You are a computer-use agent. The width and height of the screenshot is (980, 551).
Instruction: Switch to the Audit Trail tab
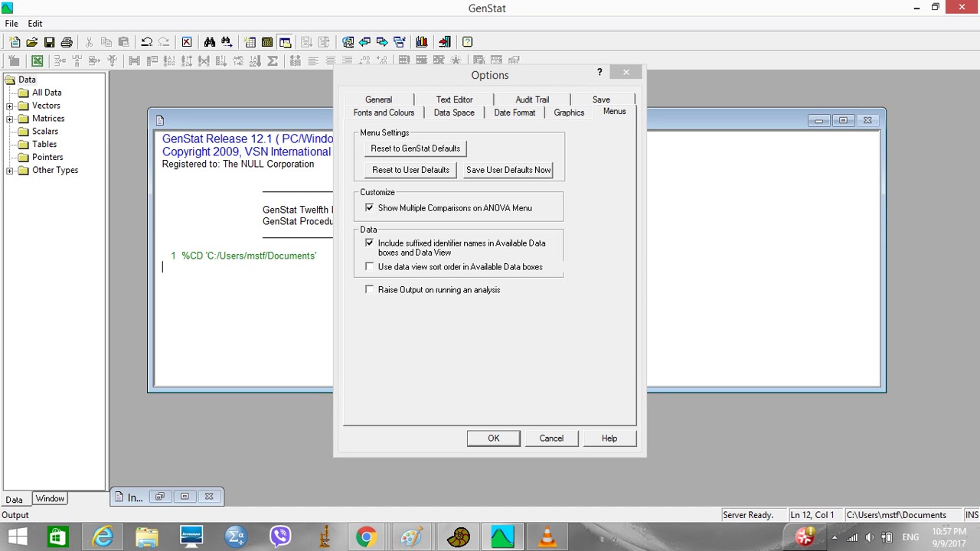pos(532,99)
